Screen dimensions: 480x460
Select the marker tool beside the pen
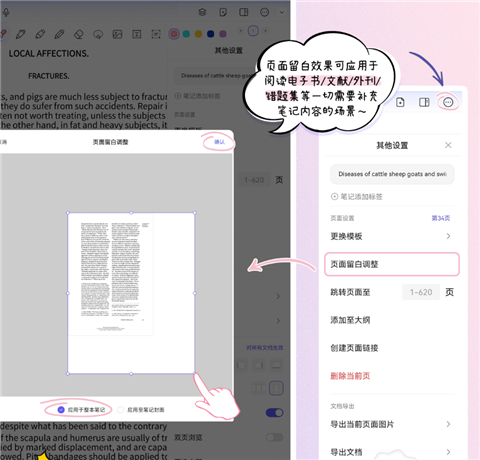(40, 34)
